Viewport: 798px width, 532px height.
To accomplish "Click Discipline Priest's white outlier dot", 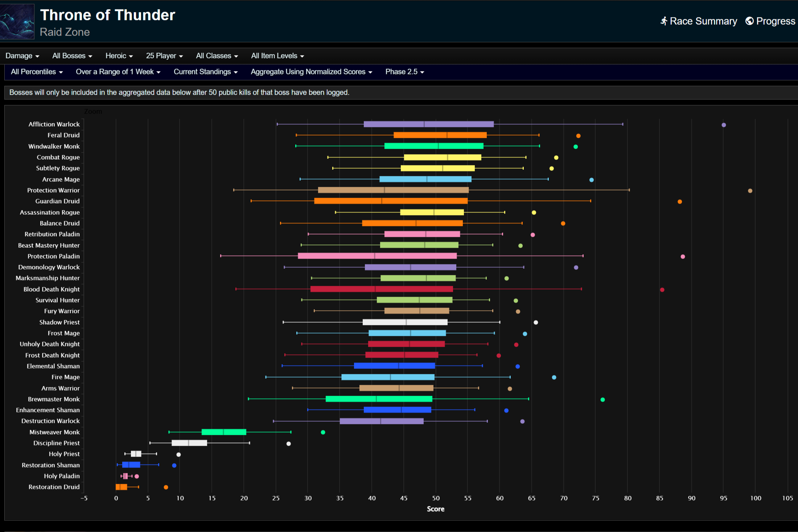I will pos(288,444).
